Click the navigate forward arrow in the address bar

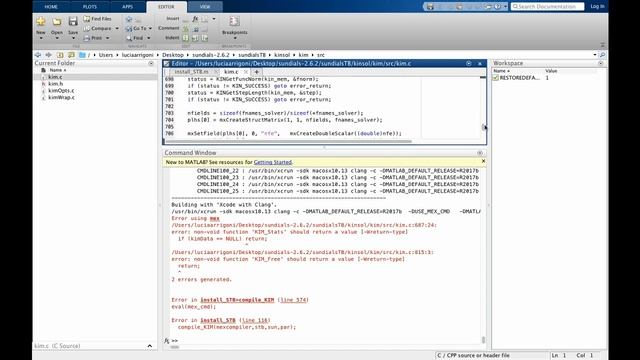pos(49,55)
